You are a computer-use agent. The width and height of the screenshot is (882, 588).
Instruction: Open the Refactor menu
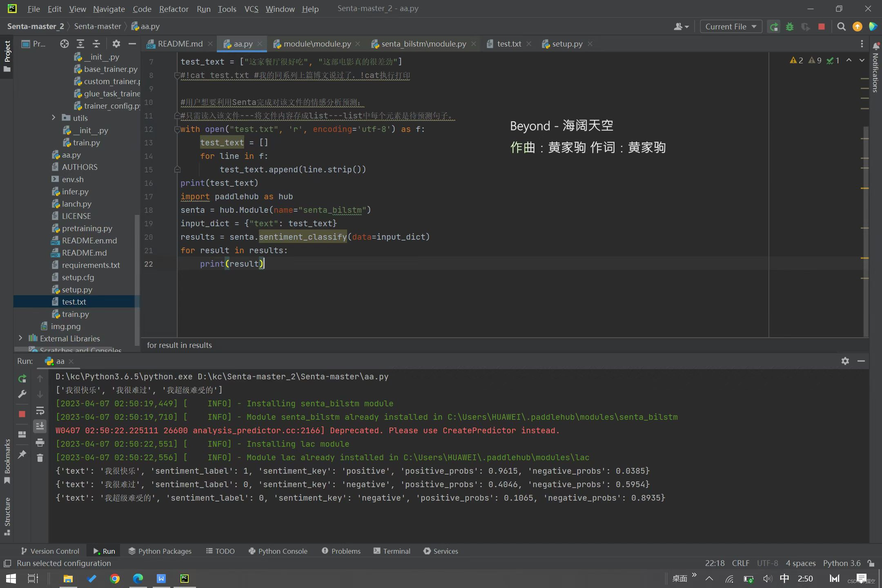174,9
